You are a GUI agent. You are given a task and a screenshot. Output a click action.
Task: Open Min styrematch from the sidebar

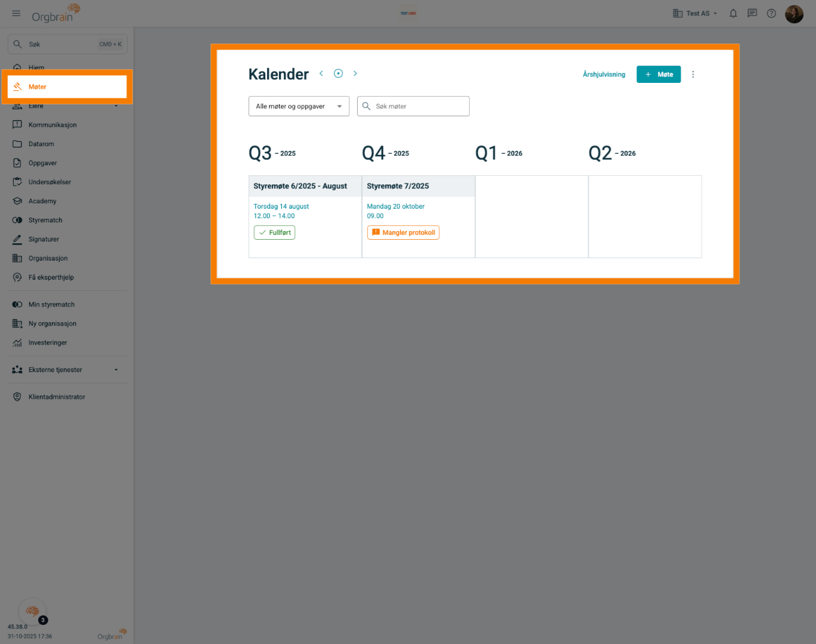67,305
